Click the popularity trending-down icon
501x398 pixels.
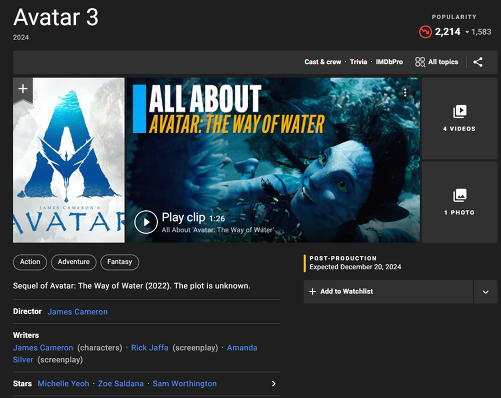tap(425, 32)
